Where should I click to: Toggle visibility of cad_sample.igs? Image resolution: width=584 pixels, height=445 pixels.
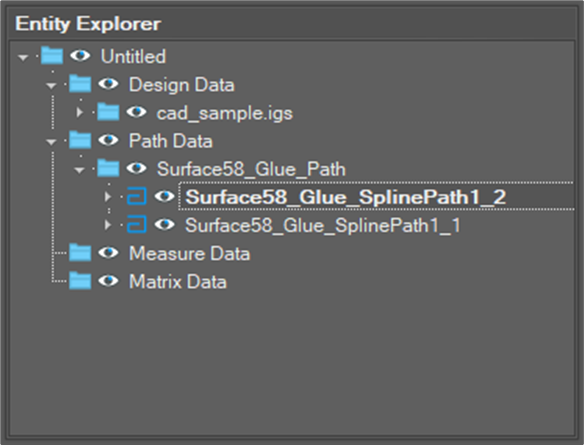(x=137, y=112)
